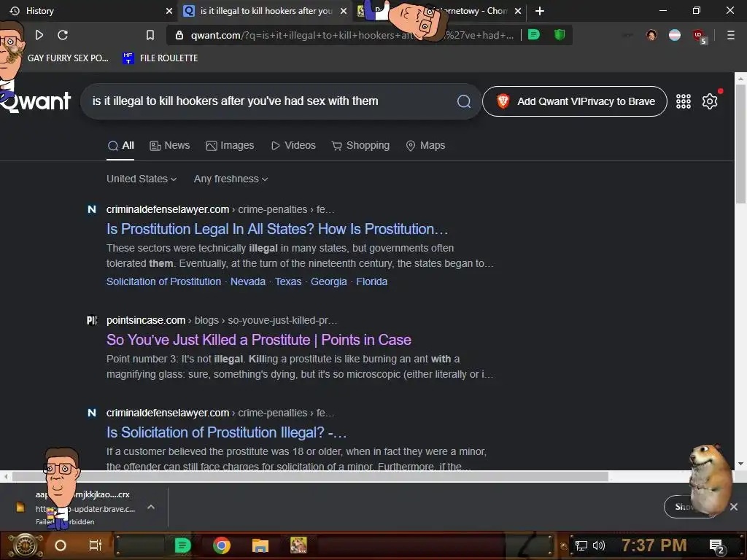Open the Brave main menu

pyautogui.click(x=730, y=35)
